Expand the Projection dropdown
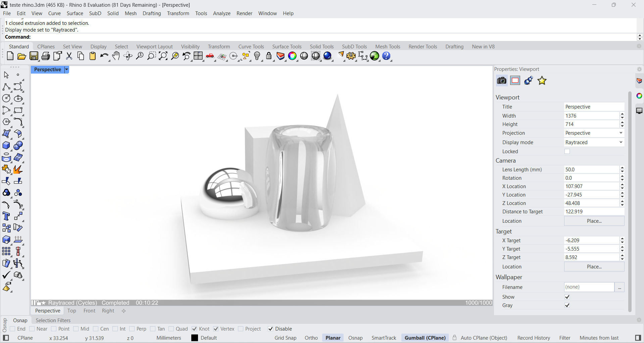Image resolution: width=644 pixels, height=343 pixels. (594, 133)
